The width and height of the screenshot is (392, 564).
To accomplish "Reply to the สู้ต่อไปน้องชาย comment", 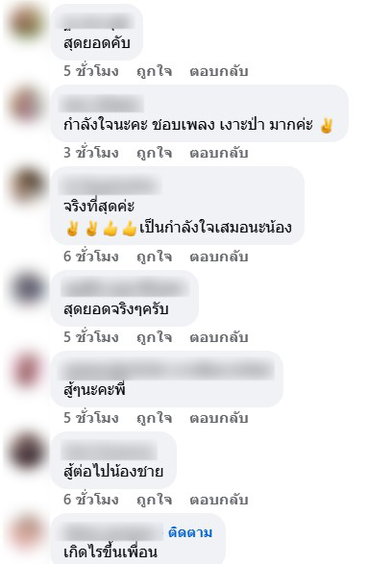I will pyautogui.click(x=219, y=500).
